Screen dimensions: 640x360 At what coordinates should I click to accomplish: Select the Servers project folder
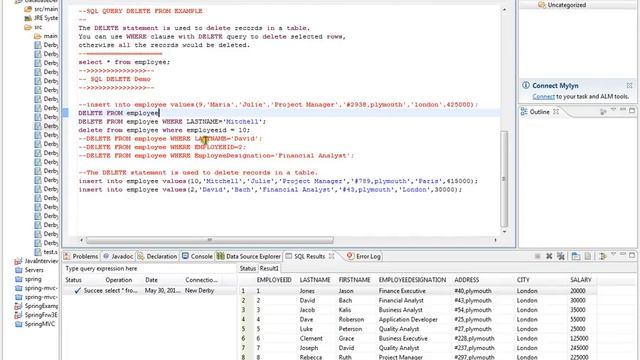click(x=29, y=270)
